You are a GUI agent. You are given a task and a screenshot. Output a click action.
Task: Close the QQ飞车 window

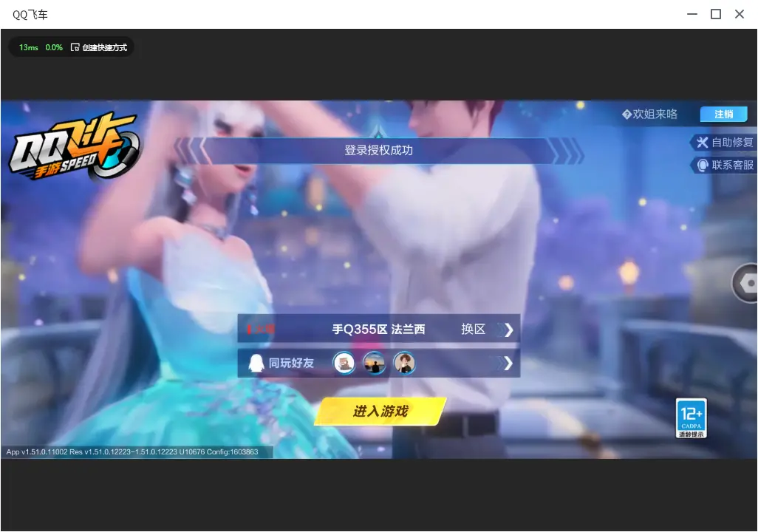[740, 14]
